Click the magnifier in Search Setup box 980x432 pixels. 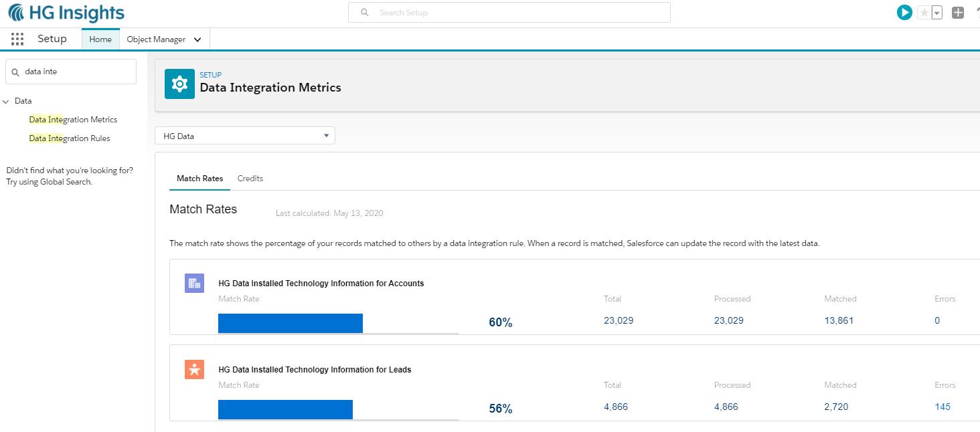[x=365, y=13]
